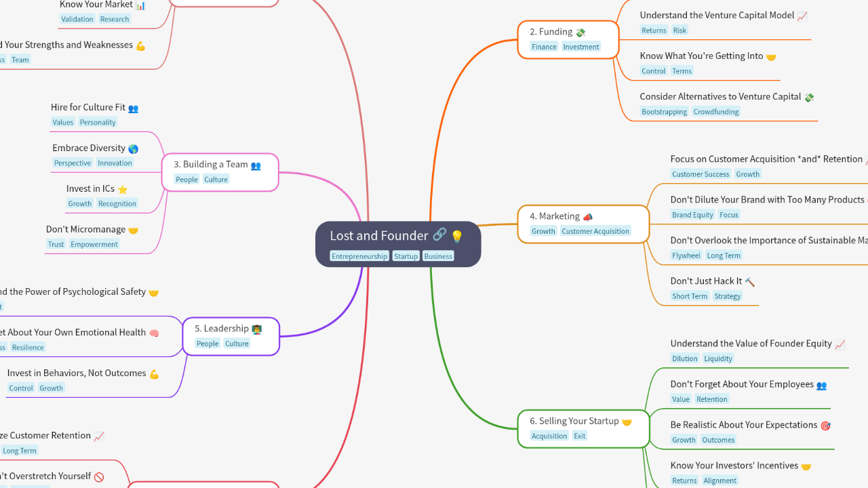
Task: Click hammer icon beside Don't Just Hack It
Action: tap(749, 281)
